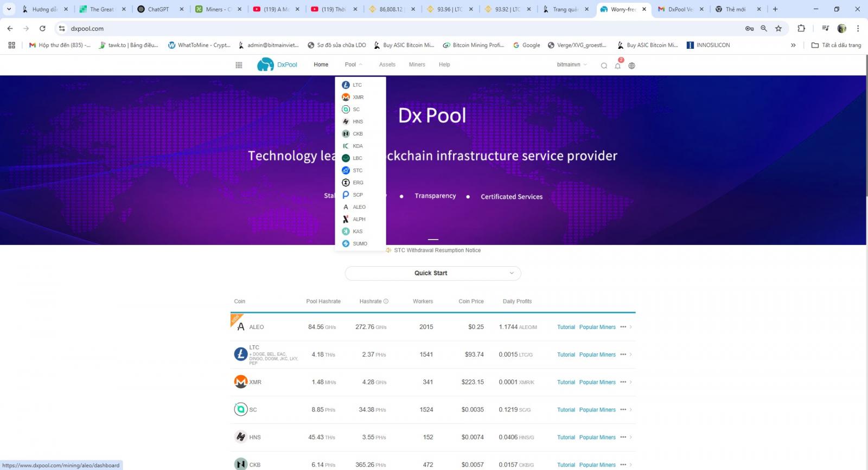Go to the Home nav item
This screenshot has height=470, width=868.
321,65
